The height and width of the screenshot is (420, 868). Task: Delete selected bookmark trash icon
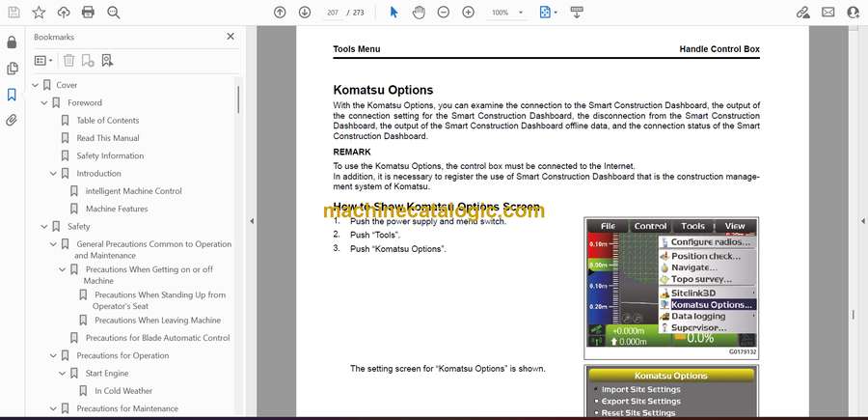[68, 61]
